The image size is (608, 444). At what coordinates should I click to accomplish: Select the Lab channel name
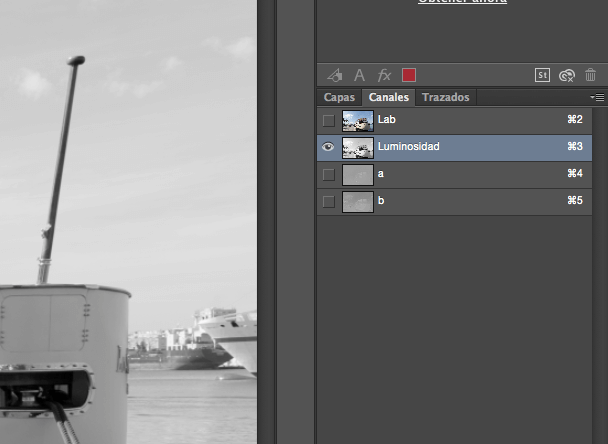(387, 119)
